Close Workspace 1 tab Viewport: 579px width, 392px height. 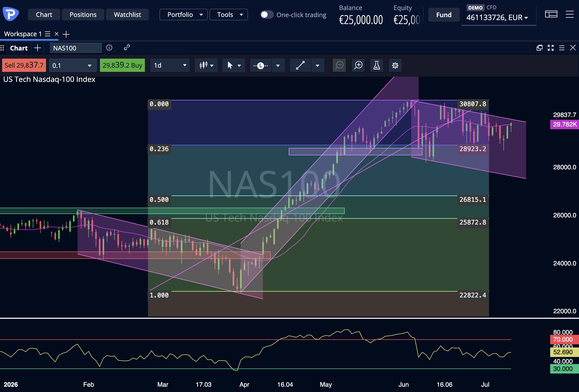[x=56, y=34]
